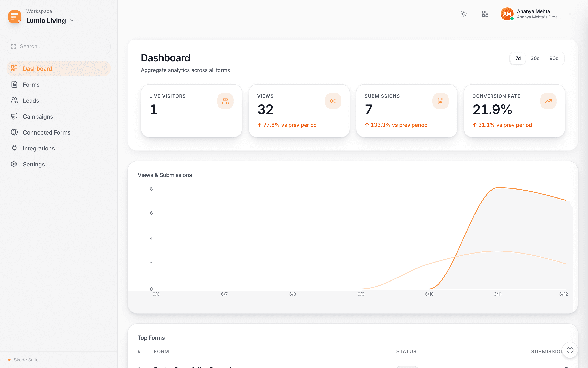The width and height of the screenshot is (588, 368).
Task: Click the Connected Forms globe icon
Action: point(14,132)
